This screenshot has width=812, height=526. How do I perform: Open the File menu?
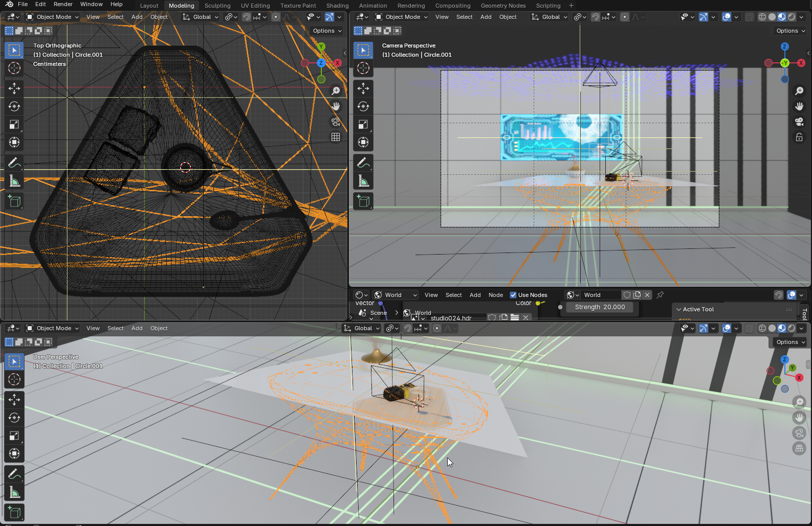(x=23, y=4)
